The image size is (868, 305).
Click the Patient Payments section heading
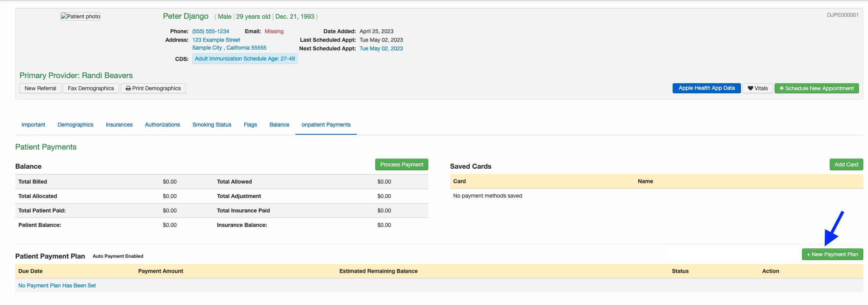pos(46,147)
